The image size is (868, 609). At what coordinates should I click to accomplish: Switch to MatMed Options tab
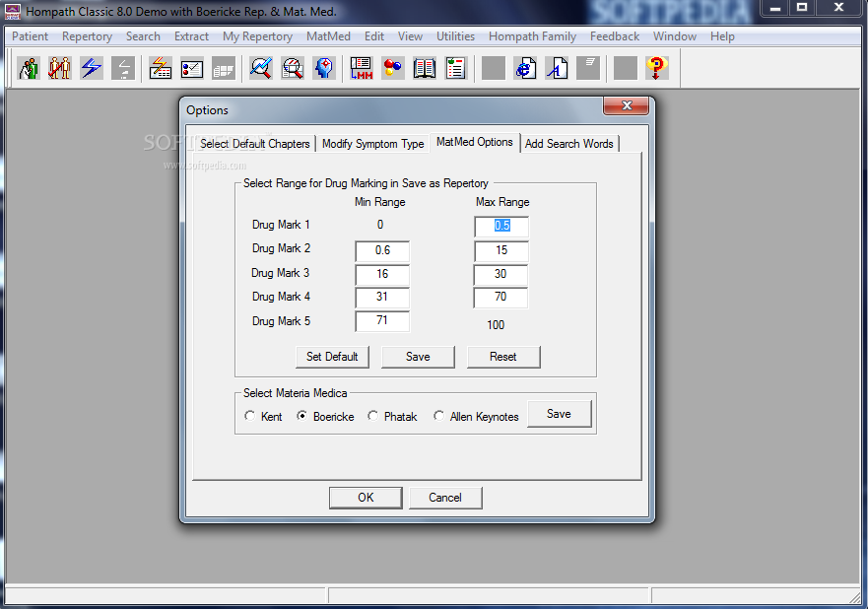475,142
